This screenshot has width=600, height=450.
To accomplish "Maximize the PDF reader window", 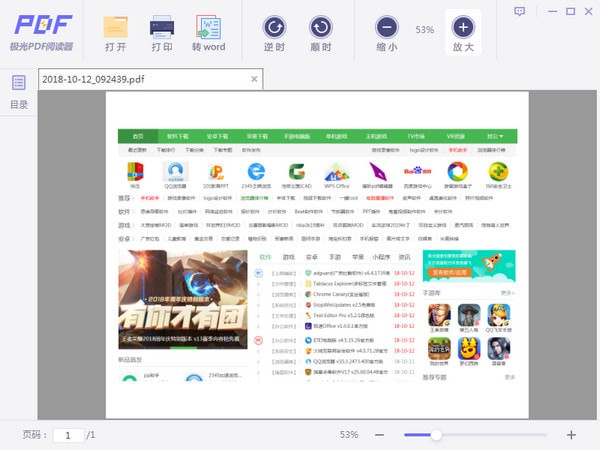I will [571, 11].
